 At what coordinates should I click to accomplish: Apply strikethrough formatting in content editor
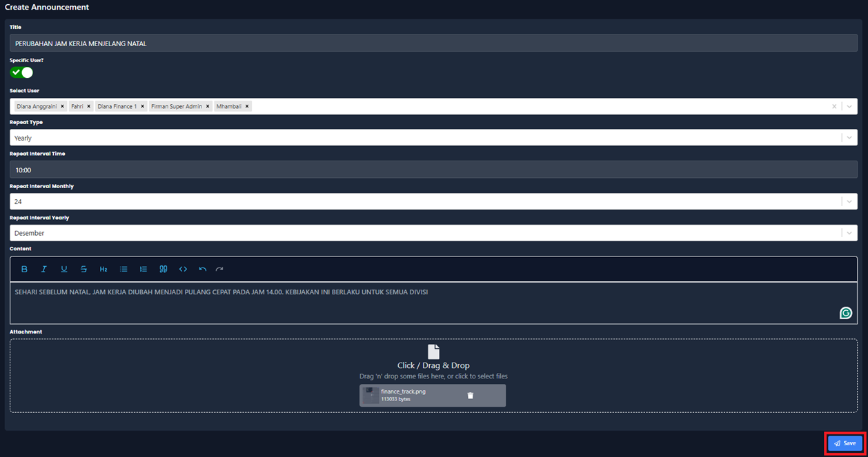[83, 269]
